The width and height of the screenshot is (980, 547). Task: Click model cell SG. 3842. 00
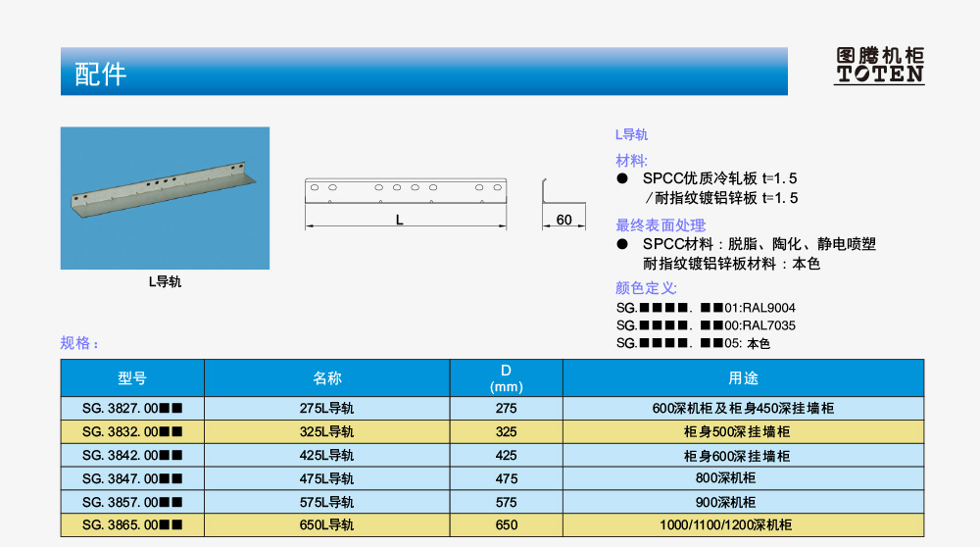pyautogui.click(x=132, y=455)
